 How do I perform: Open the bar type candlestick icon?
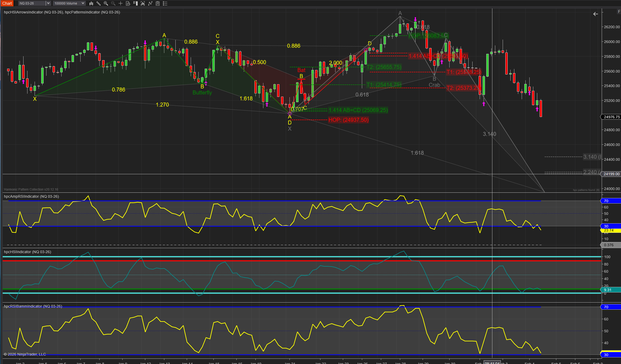(x=91, y=3)
